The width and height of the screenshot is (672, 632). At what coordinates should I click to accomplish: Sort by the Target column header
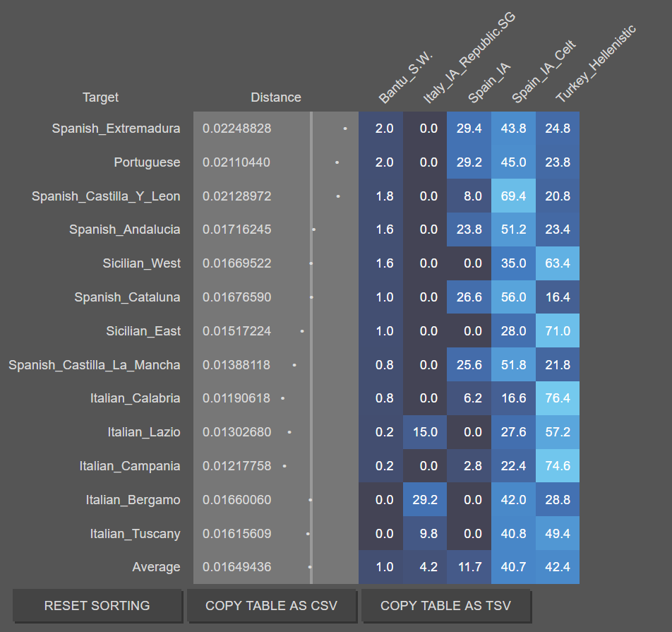101,97
